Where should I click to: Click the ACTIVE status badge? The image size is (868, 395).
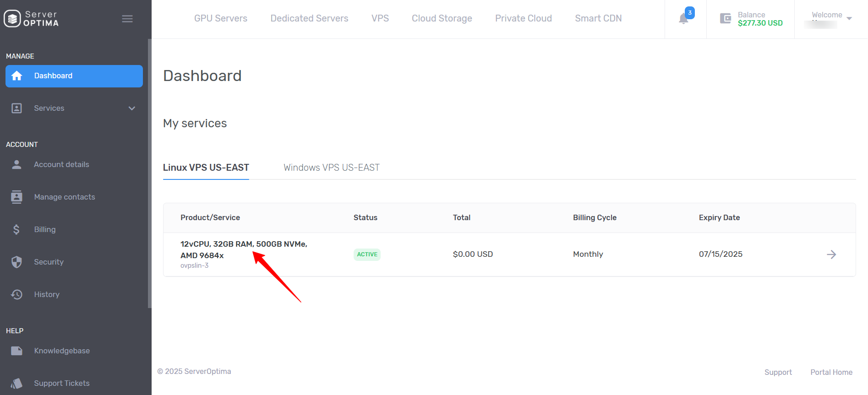[x=367, y=254]
